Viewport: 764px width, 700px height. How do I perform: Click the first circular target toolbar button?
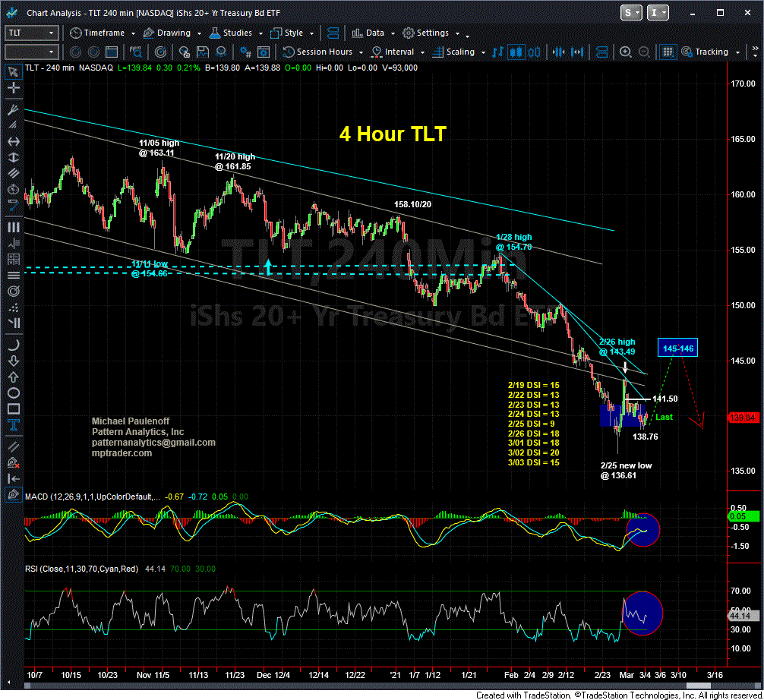pos(75,52)
